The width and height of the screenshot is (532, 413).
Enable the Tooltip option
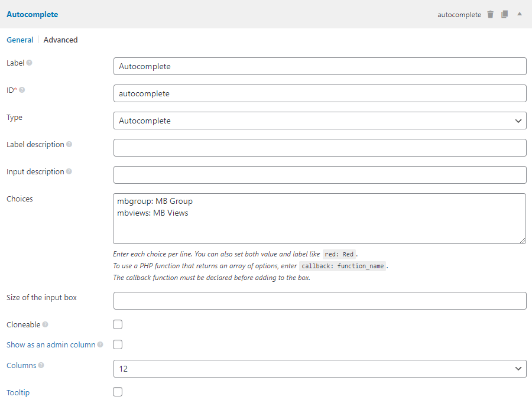pyautogui.click(x=118, y=391)
